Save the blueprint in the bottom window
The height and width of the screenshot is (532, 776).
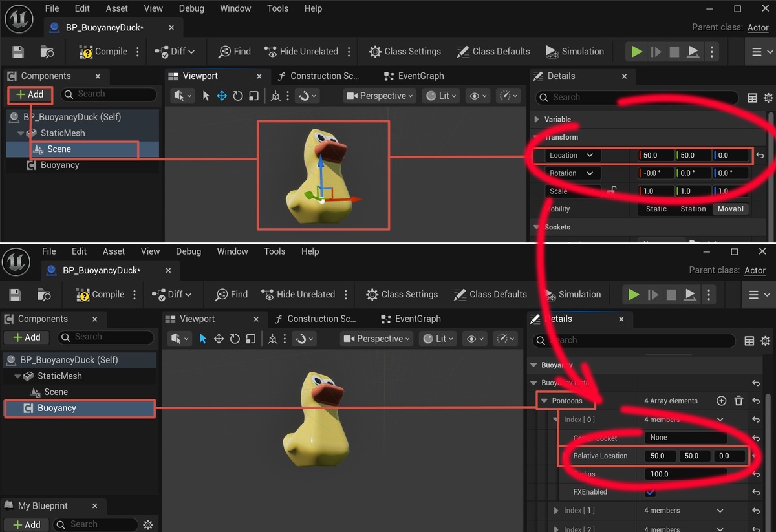click(x=16, y=295)
